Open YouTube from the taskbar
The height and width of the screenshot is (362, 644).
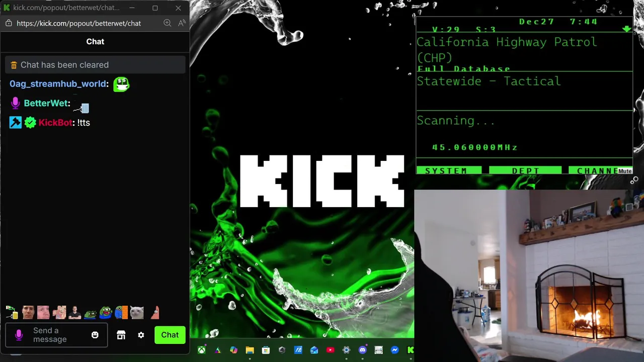(330, 350)
